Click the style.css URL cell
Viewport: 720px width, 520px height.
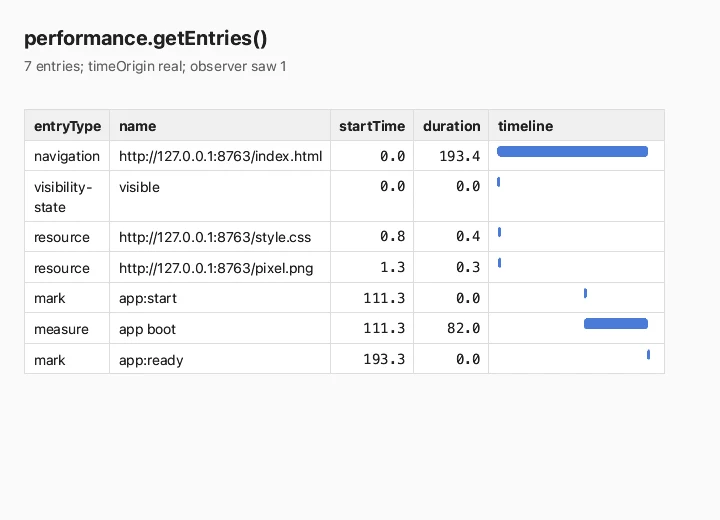click(220, 237)
